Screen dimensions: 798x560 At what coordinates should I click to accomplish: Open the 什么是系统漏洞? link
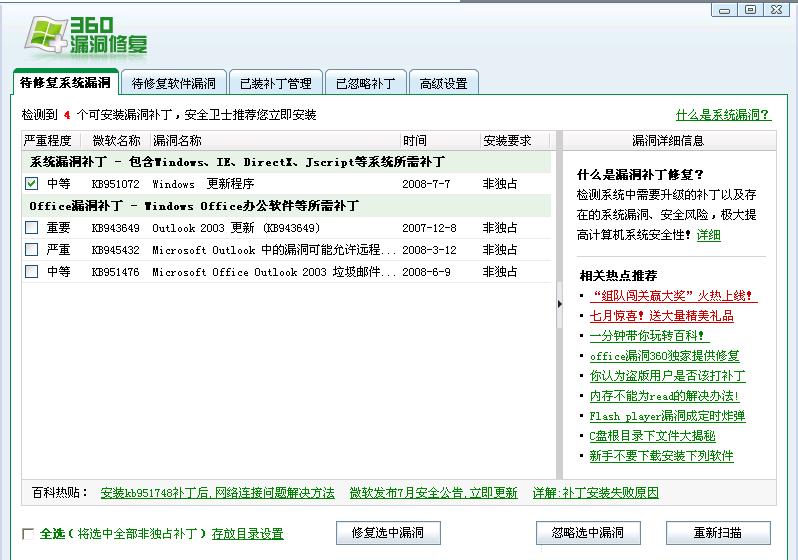pos(723,115)
